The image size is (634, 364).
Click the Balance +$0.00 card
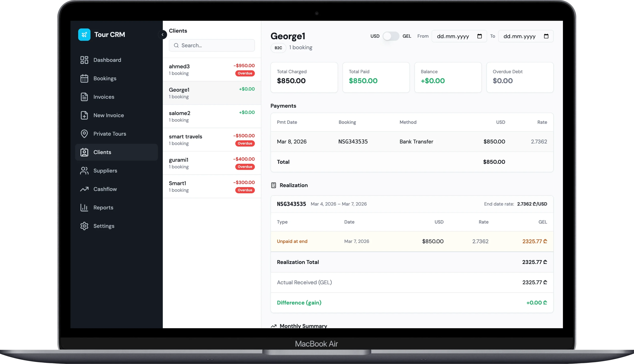pos(448,77)
